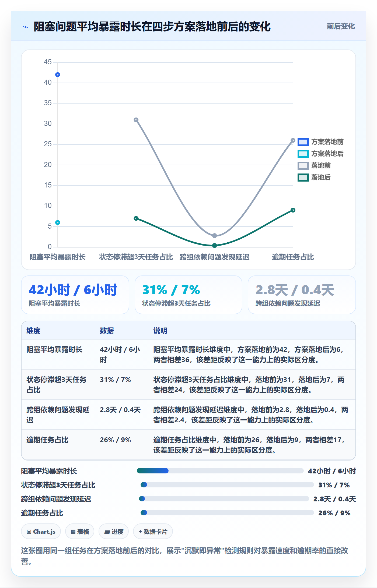Image resolution: width=377 pixels, height=588 pixels.
Task: Open the 2.8天 / 0.4天 data card
Action: point(302,295)
